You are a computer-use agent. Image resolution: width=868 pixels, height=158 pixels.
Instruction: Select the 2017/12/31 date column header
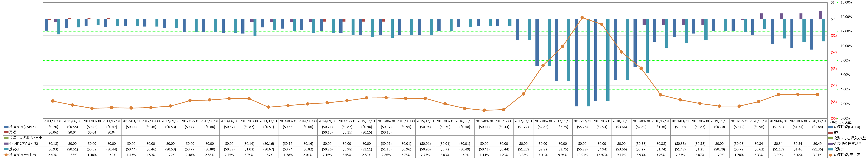point(582,121)
